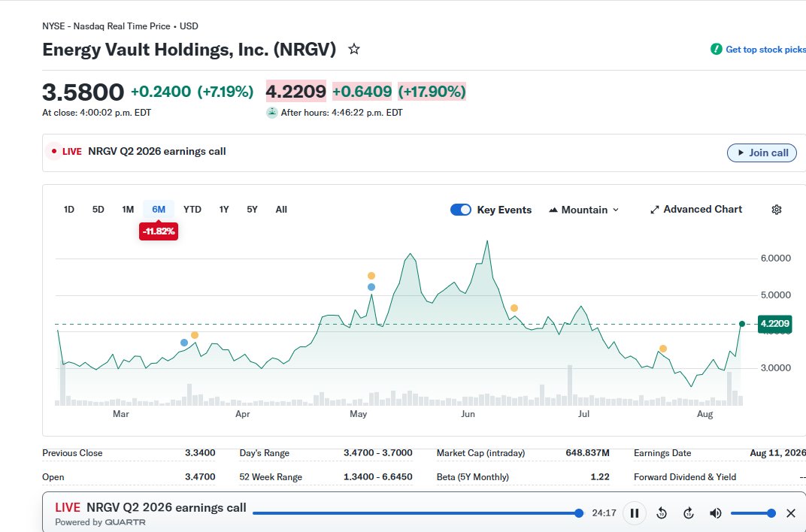Click the Day's Range value 3.4700 - 3.7000
806x532 pixels.
pos(377,453)
